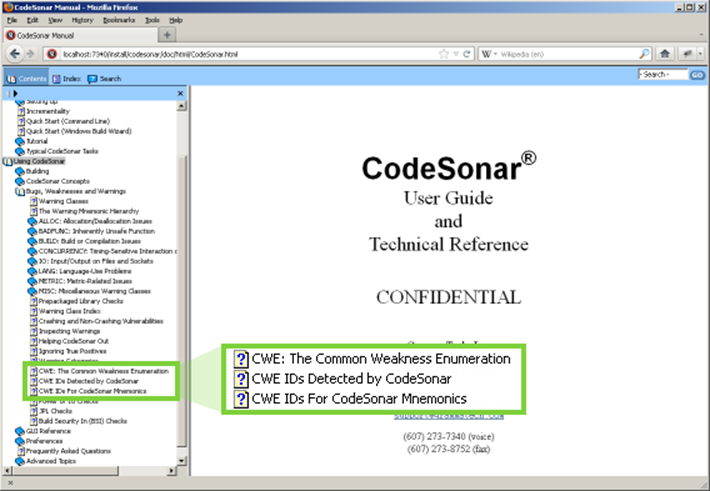
Task: Click the contents pane vertical scrollbar down arrow
Action: (x=182, y=461)
